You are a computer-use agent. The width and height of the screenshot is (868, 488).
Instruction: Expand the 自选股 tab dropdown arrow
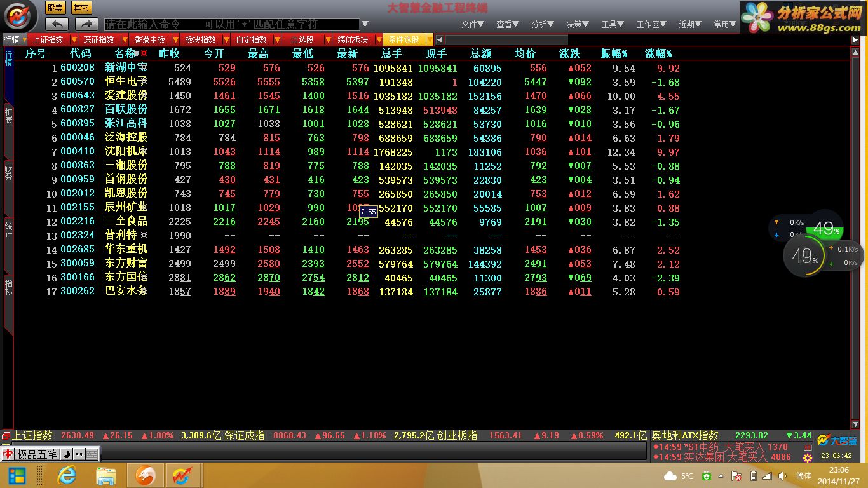point(328,39)
